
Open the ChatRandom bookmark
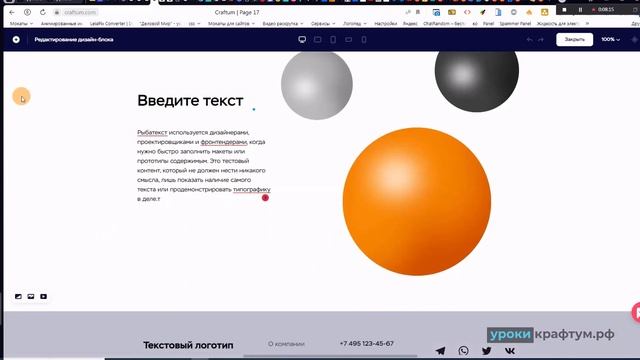tap(444, 24)
